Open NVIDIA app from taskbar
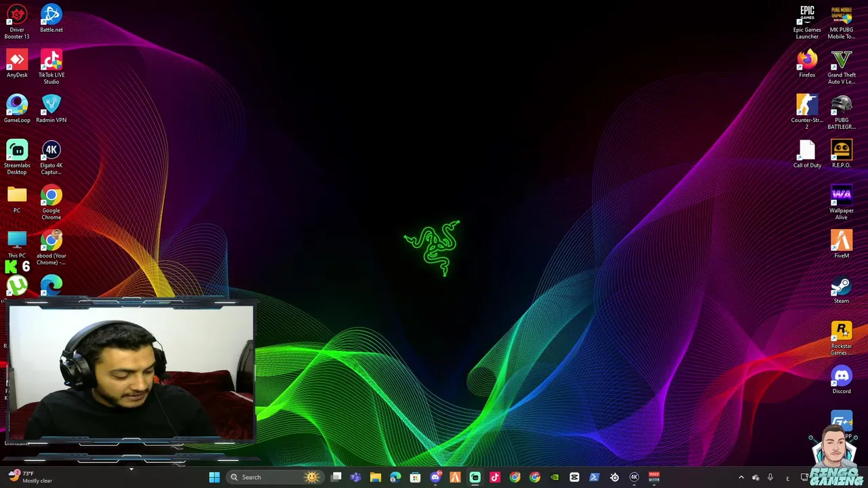 click(555, 477)
